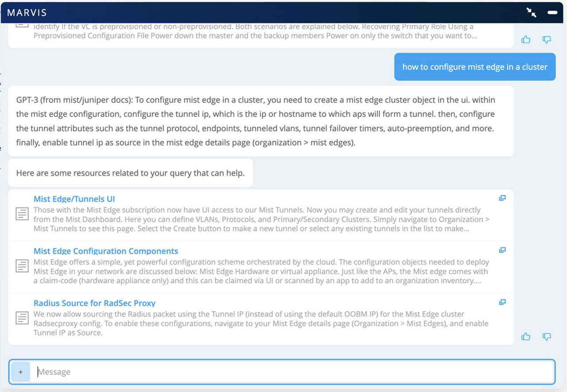Screen dimensions: 567x392
Task: Open Radius Source for RadSec Proxy popout icon
Action: [x=502, y=302]
